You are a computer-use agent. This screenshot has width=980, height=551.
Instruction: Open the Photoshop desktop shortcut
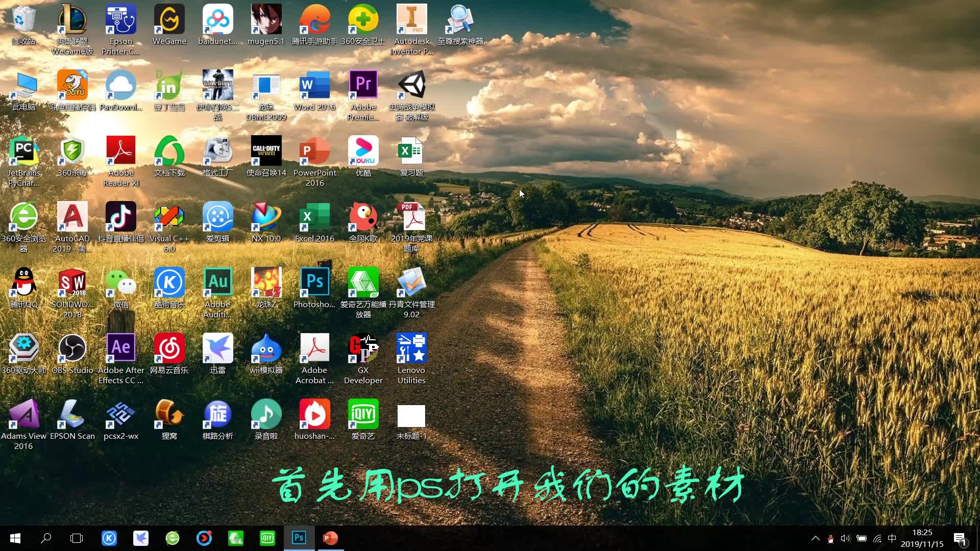(314, 288)
